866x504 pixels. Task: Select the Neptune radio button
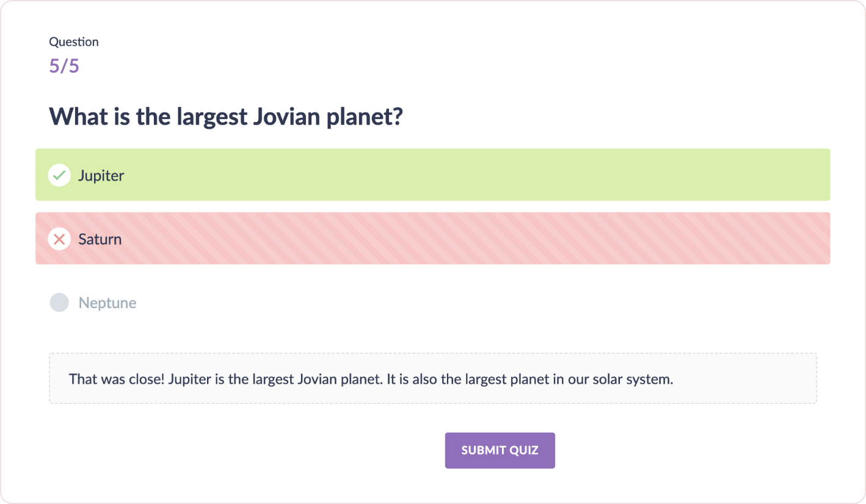[59, 303]
